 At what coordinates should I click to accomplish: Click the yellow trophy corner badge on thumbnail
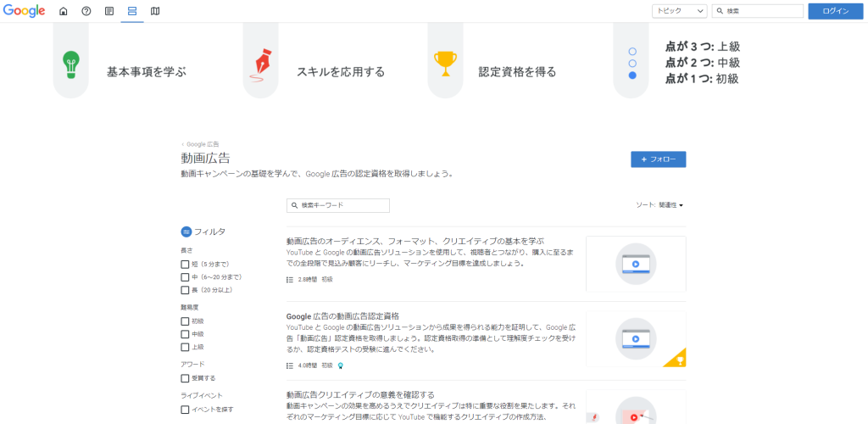coord(677,360)
